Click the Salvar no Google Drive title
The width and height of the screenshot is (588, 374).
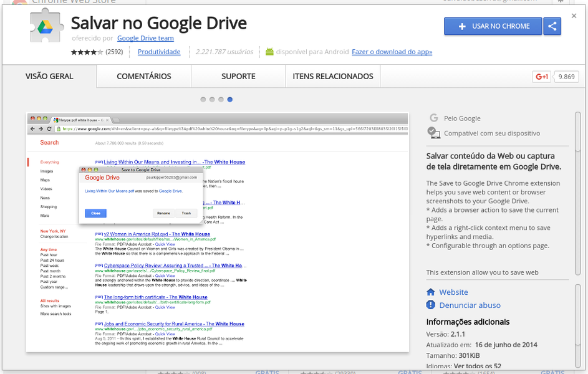coord(159,23)
